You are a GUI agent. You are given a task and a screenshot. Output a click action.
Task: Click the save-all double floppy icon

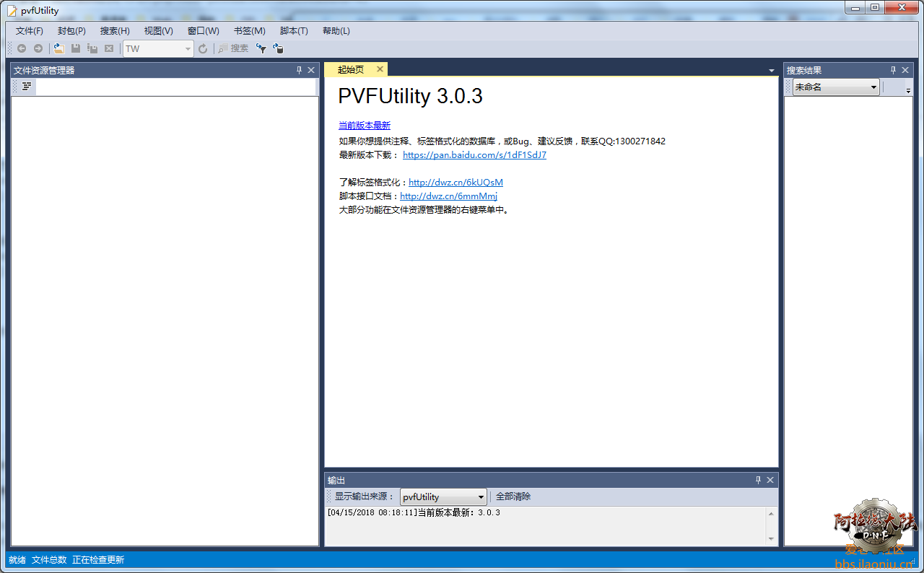92,48
